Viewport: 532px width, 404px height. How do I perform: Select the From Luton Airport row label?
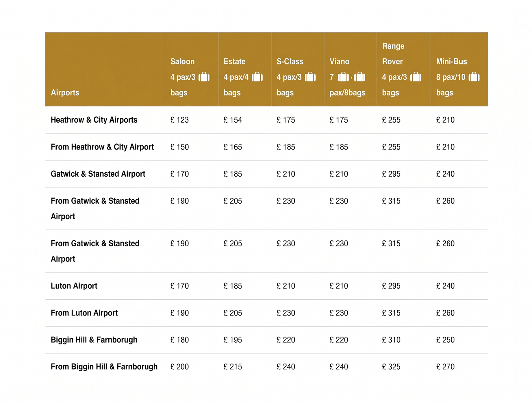[x=84, y=313]
